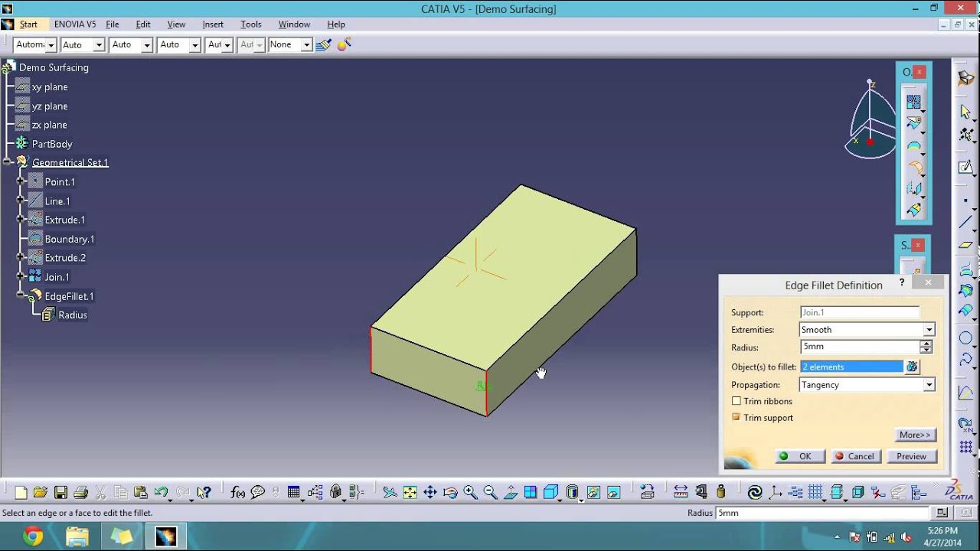This screenshot has height=551, width=980.
Task: Open Google Chrome from the taskbar
Action: tap(33, 536)
